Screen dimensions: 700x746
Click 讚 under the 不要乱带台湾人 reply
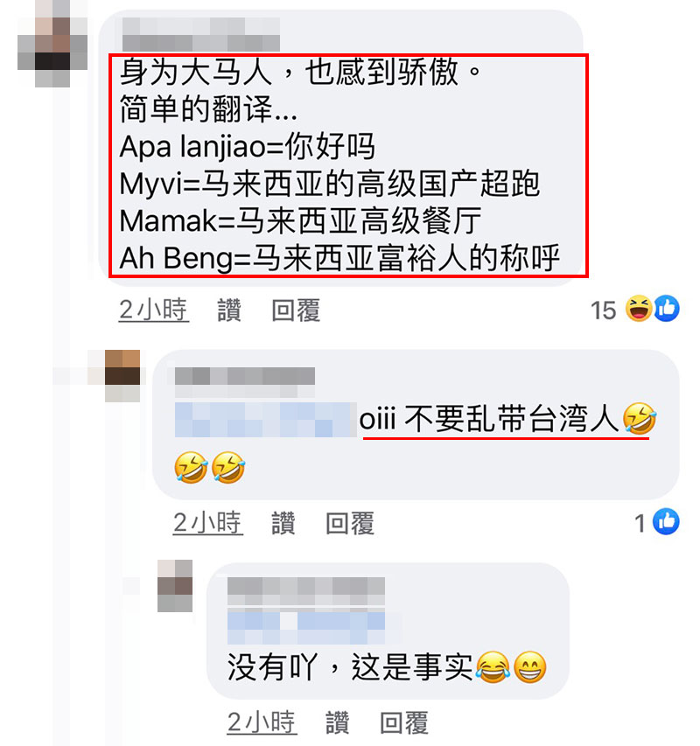[283, 523]
